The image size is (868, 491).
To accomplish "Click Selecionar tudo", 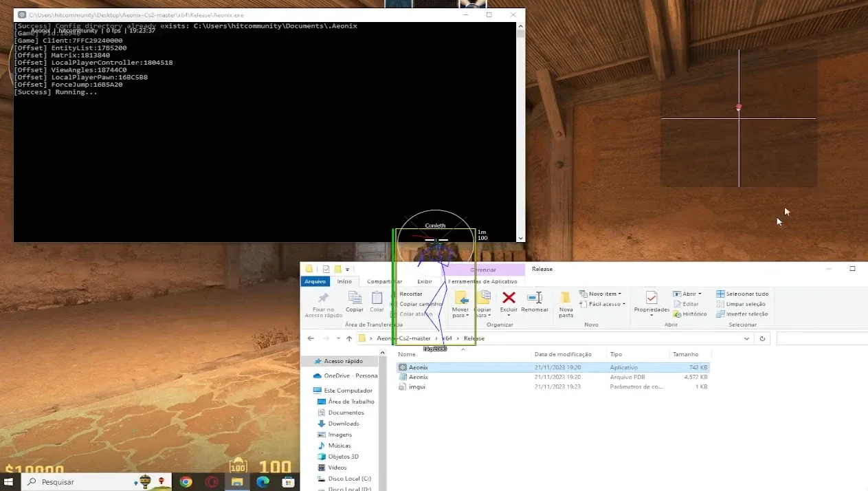I will click(742, 294).
